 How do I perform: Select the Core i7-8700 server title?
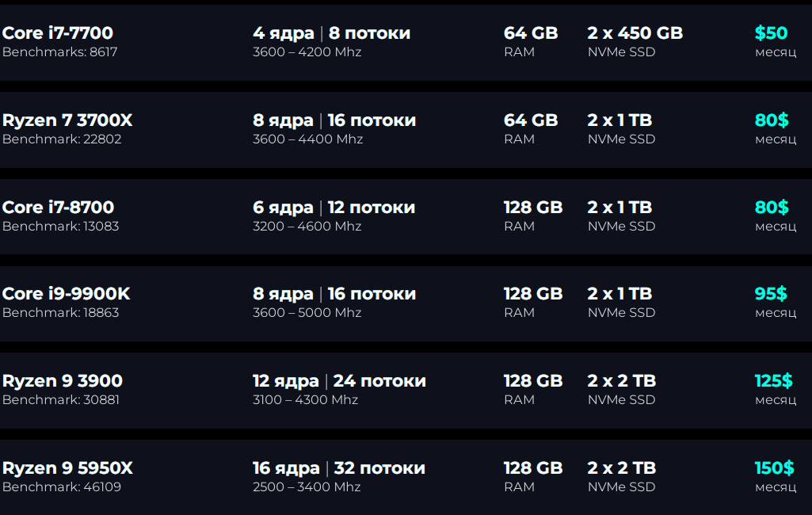pos(58,208)
